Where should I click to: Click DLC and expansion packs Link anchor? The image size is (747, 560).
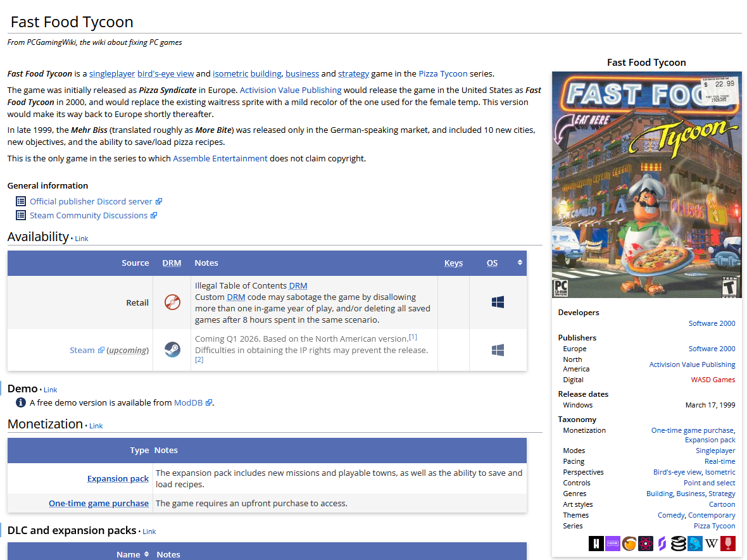(149, 532)
